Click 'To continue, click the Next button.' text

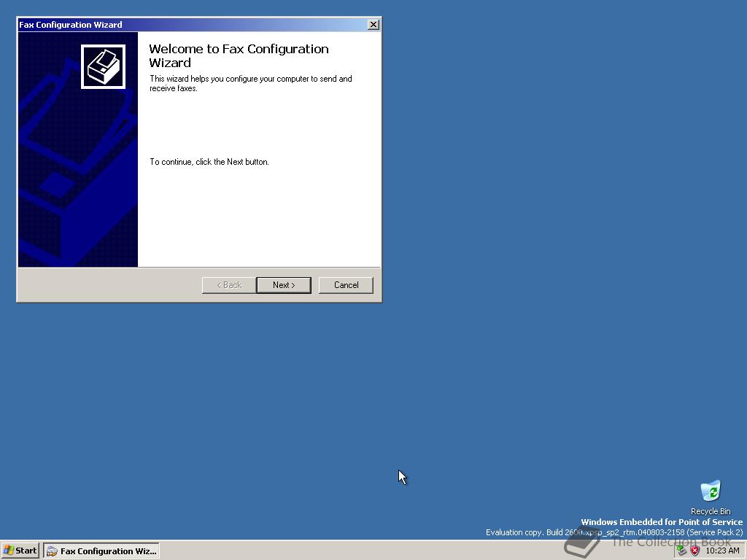coord(209,162)
